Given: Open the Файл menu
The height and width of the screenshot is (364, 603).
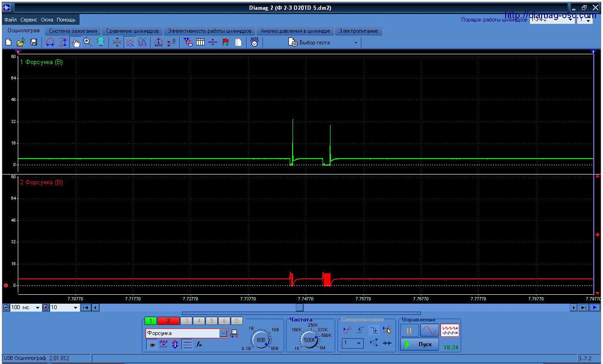Looking at the screenshot, I should click(10, 20).
